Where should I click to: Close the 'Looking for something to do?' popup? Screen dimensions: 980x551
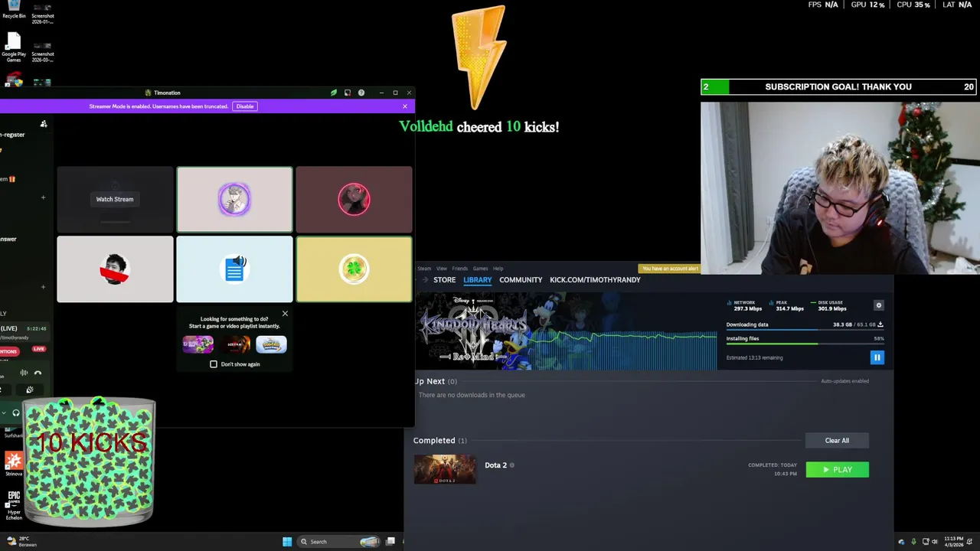285,313
